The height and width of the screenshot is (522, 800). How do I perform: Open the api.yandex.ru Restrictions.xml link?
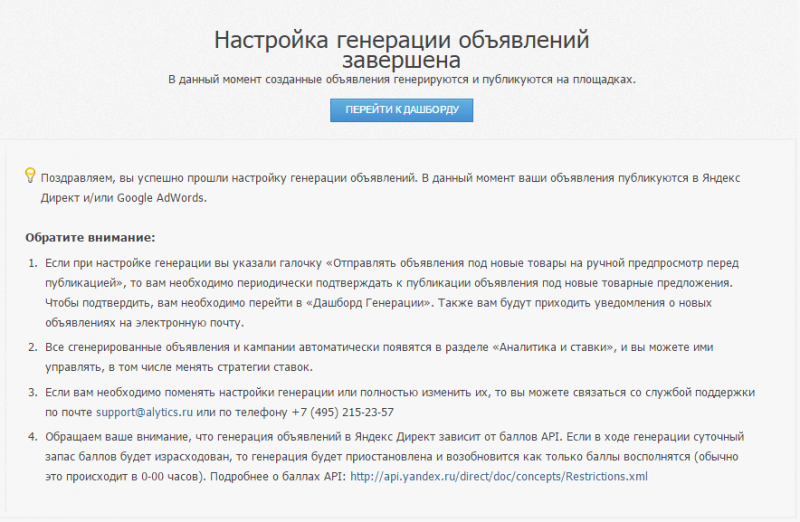(x=498, y=476)
